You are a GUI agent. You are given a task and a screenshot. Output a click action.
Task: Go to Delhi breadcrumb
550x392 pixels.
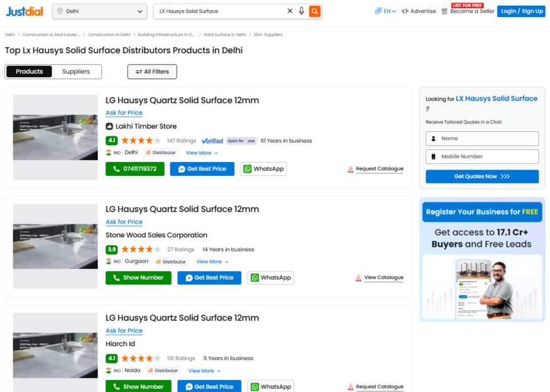(x=10, y=35)
